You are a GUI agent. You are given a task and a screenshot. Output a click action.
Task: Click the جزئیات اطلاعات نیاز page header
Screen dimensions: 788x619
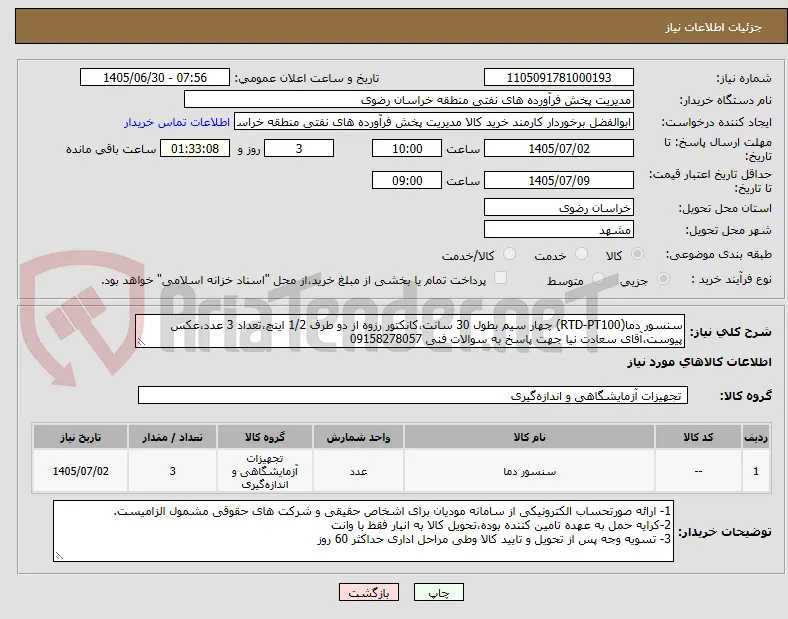(x=714, y=27)
